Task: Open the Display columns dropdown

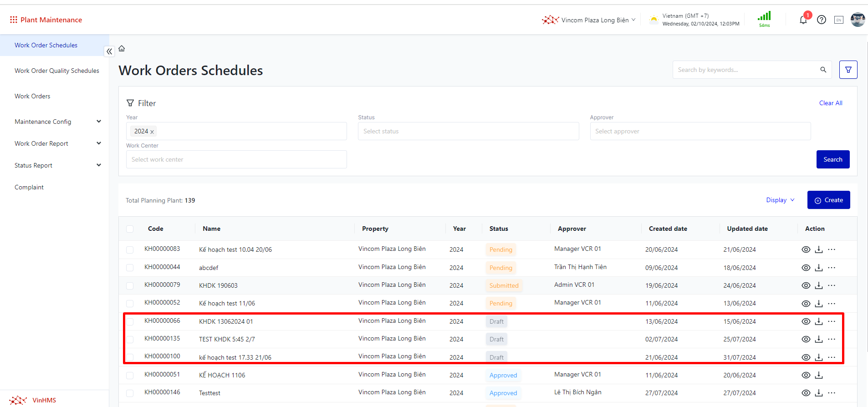Action: [x=780, y=200]
